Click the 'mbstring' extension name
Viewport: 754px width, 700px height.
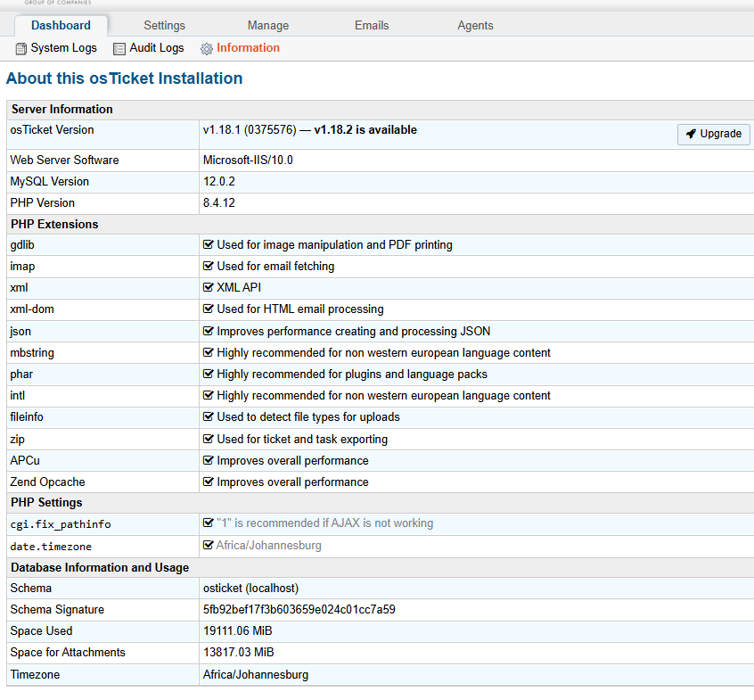click(32, 352)
